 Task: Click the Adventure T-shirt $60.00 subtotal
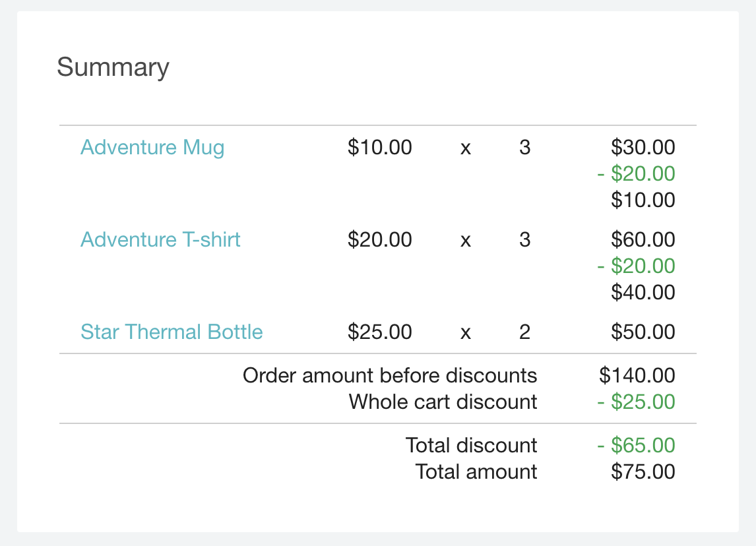tap(643, 239)
